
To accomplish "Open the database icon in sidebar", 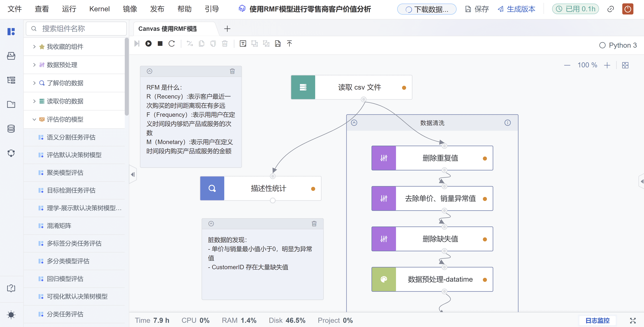I will point(11,129).
